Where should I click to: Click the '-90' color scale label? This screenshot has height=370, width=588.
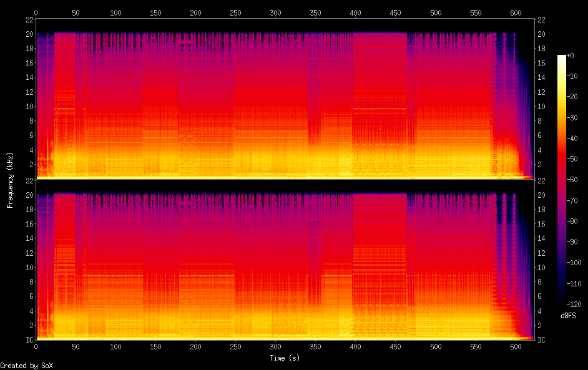(x=572, y=242)
